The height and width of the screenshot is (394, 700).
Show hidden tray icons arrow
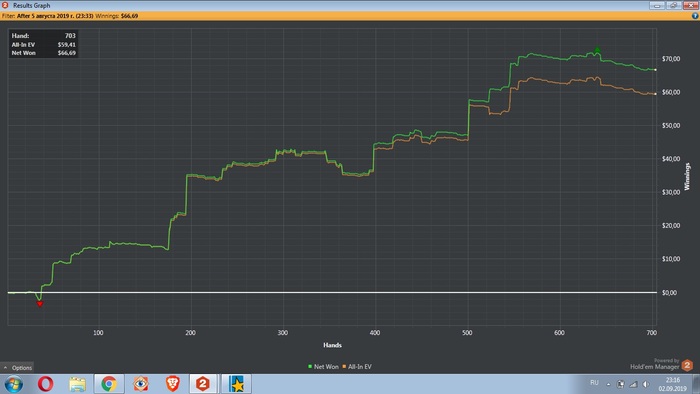coord(608,384)
